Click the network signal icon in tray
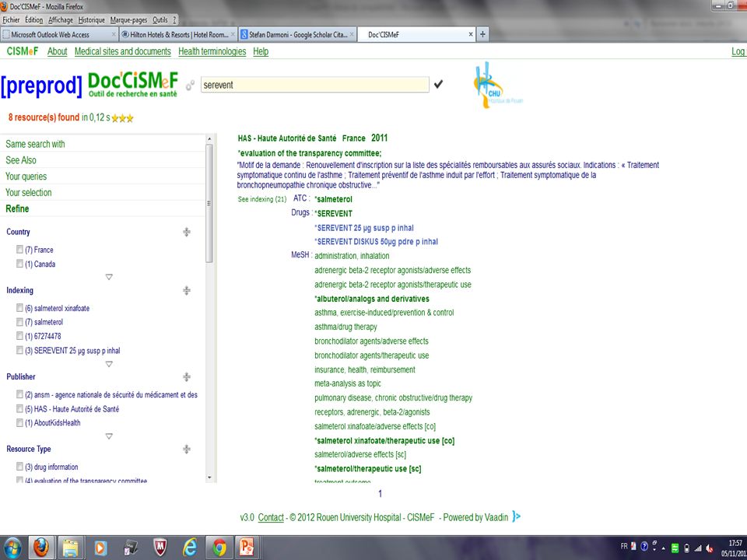 (x=698, y=548)
